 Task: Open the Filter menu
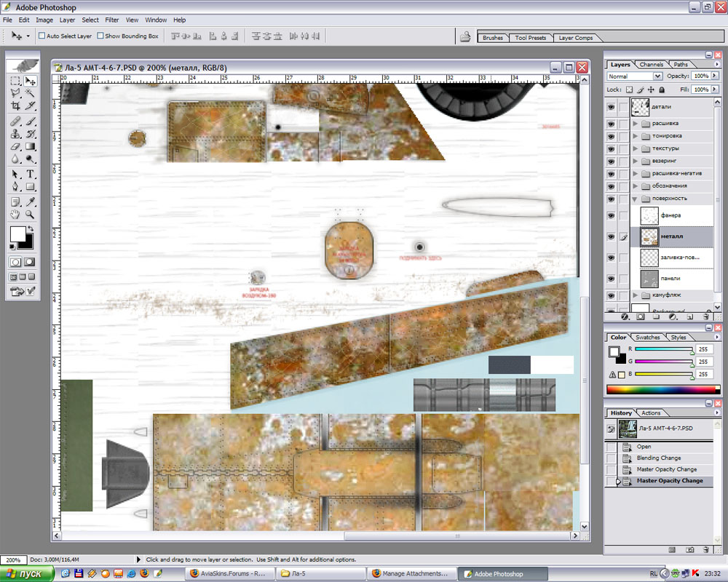click(111, 20)
